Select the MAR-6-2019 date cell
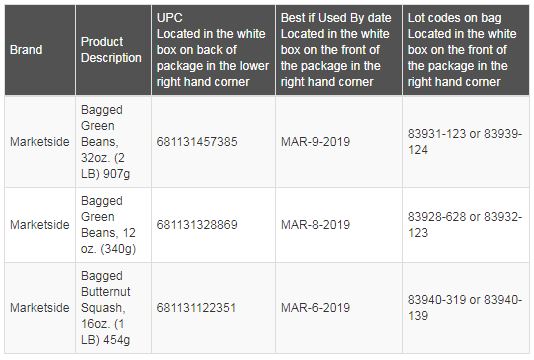 [x=339, y=308]
